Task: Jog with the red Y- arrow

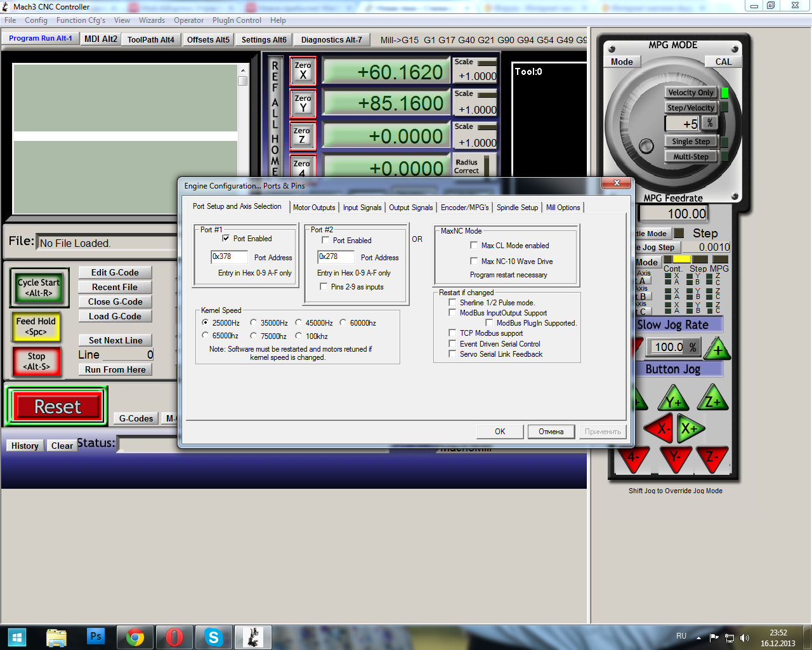Action: click(x=675, y=458)
